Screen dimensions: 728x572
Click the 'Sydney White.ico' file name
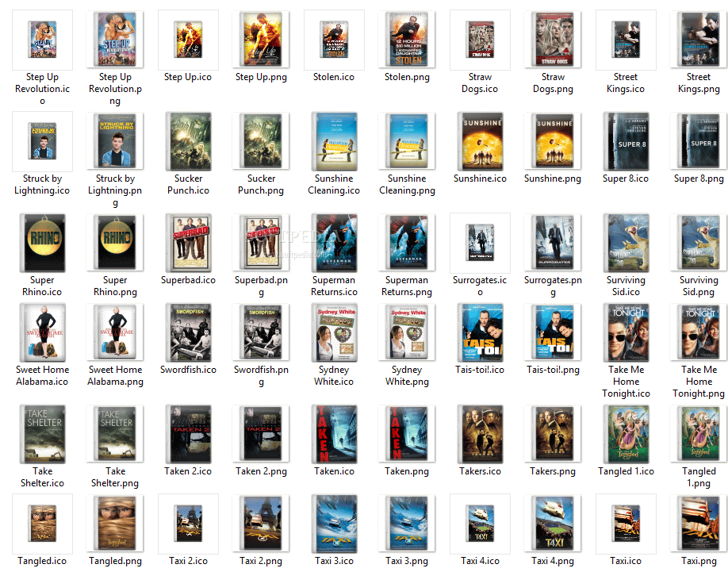pyautogui.click(x=334, y=375)
